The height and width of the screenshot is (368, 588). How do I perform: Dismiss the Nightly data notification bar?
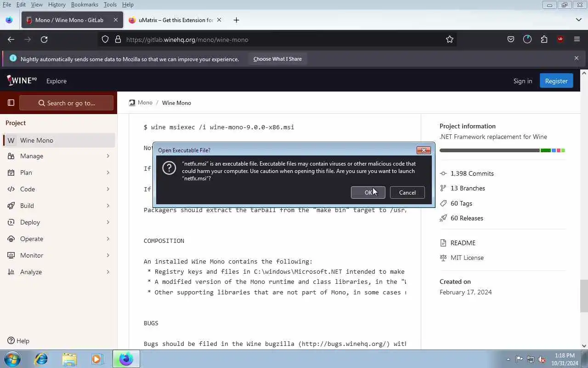point(577,58)
